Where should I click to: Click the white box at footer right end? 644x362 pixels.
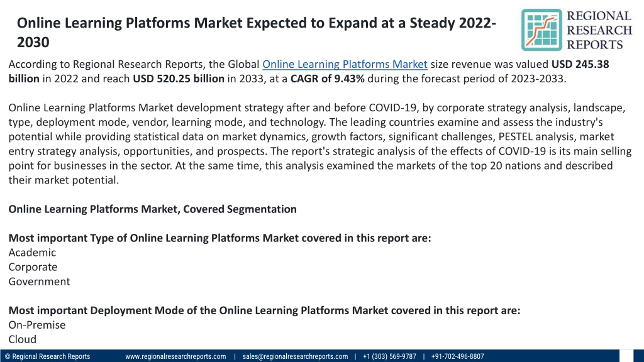point(626,356)
